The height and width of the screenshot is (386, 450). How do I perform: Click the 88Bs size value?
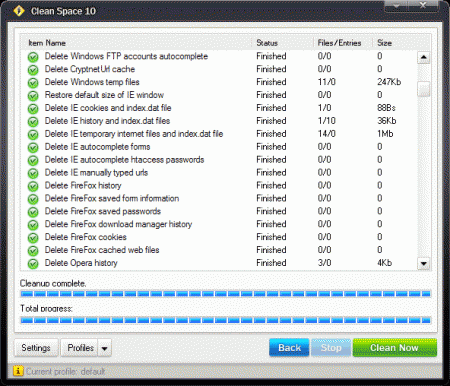click(386, 108)
